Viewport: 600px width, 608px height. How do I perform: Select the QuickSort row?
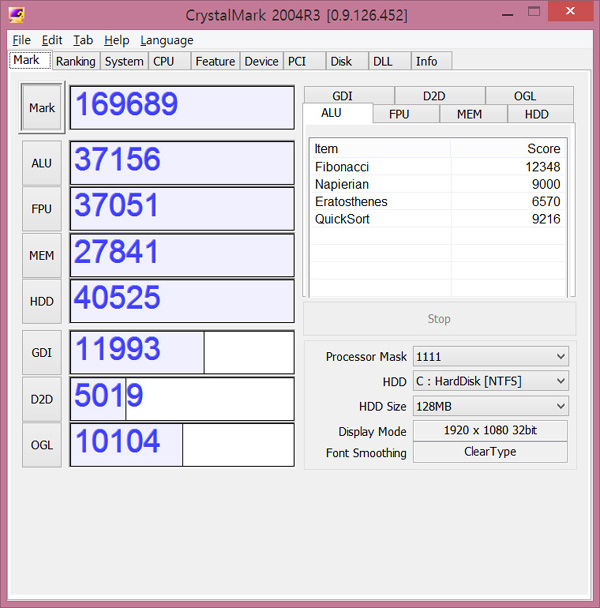click(438, 219)
